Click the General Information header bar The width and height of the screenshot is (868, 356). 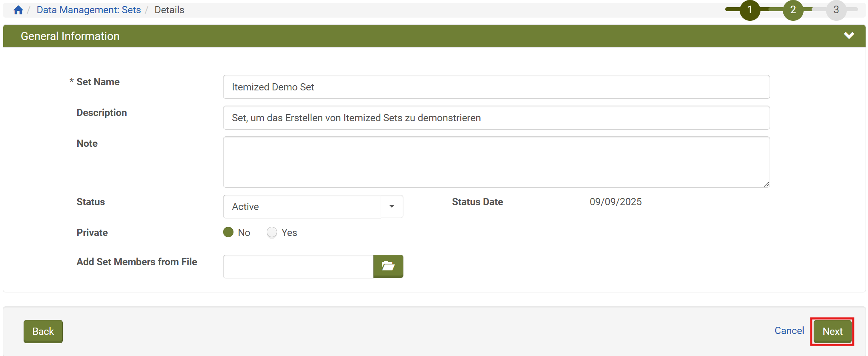(x=70, y=36)
